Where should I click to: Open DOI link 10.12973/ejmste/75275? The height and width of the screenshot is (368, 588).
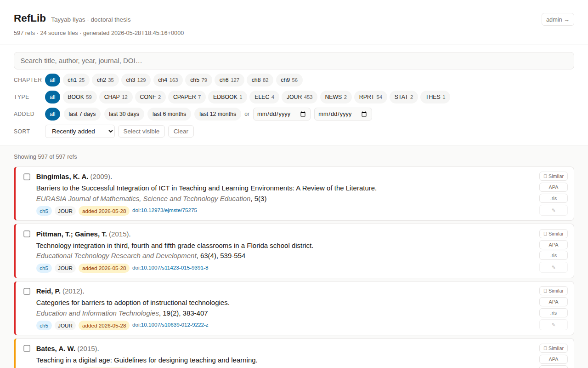point(164,210)
